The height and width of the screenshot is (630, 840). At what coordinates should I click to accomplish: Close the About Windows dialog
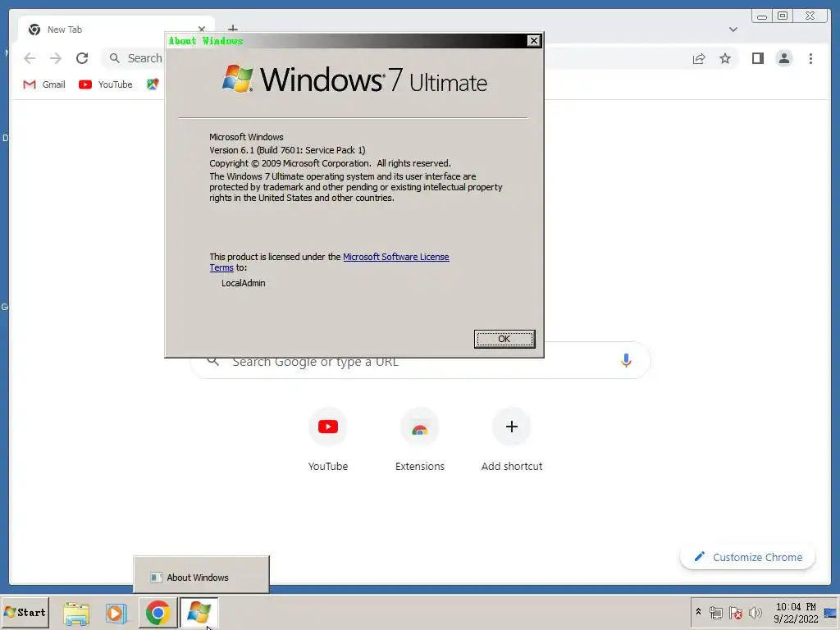533,41
